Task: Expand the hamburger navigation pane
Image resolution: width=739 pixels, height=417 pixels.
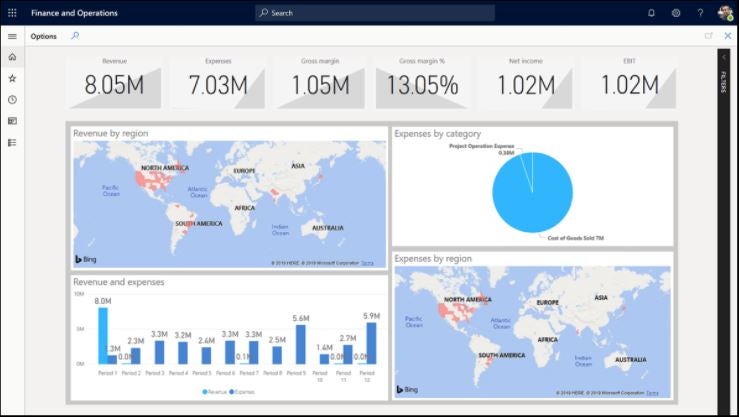Action: [x=12, y=36]
